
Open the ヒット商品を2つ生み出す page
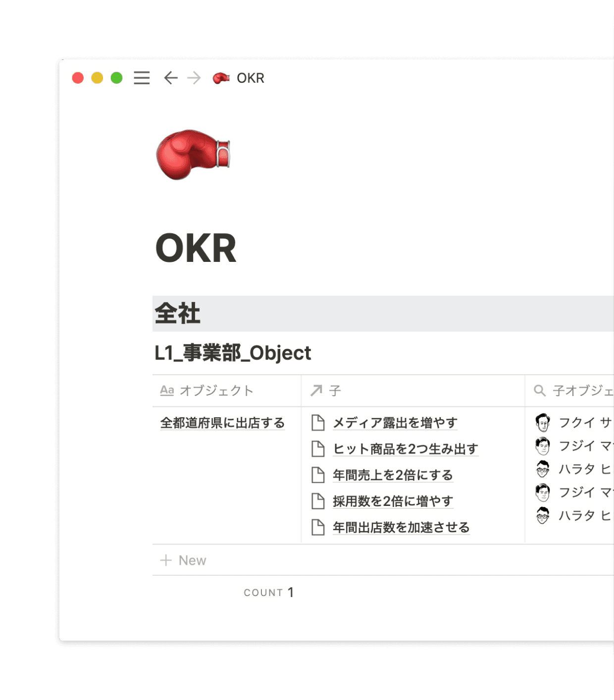point(405,449)
